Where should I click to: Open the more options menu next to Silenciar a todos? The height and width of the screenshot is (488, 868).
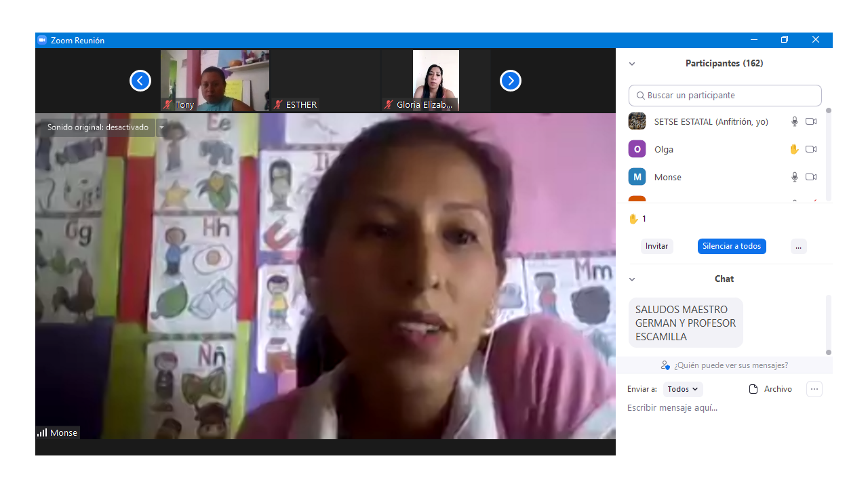click(798, 246)
